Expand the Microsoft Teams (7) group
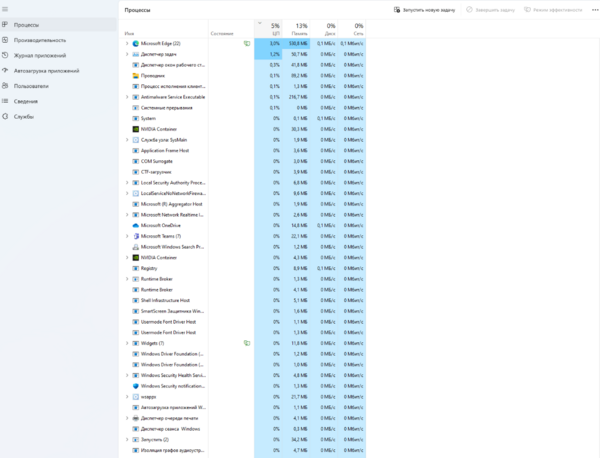This screenshot has height=458, width=600. (x=127, y=236)
